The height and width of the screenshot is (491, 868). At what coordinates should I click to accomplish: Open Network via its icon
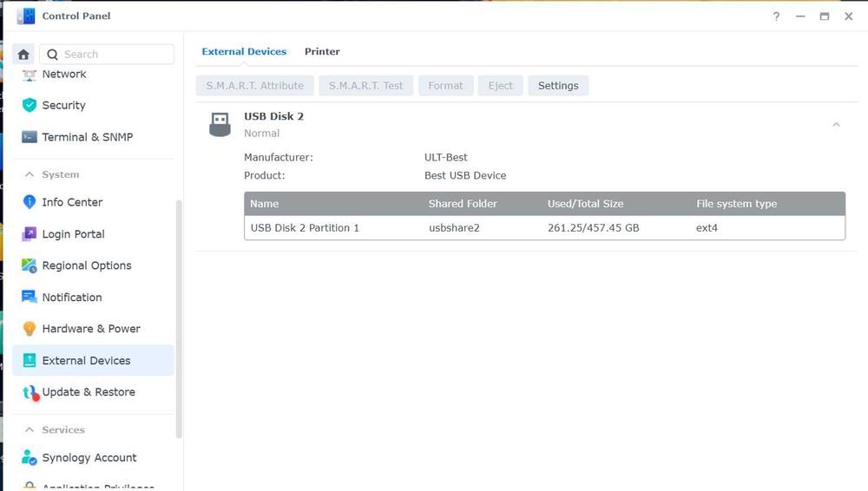(30, 75)
